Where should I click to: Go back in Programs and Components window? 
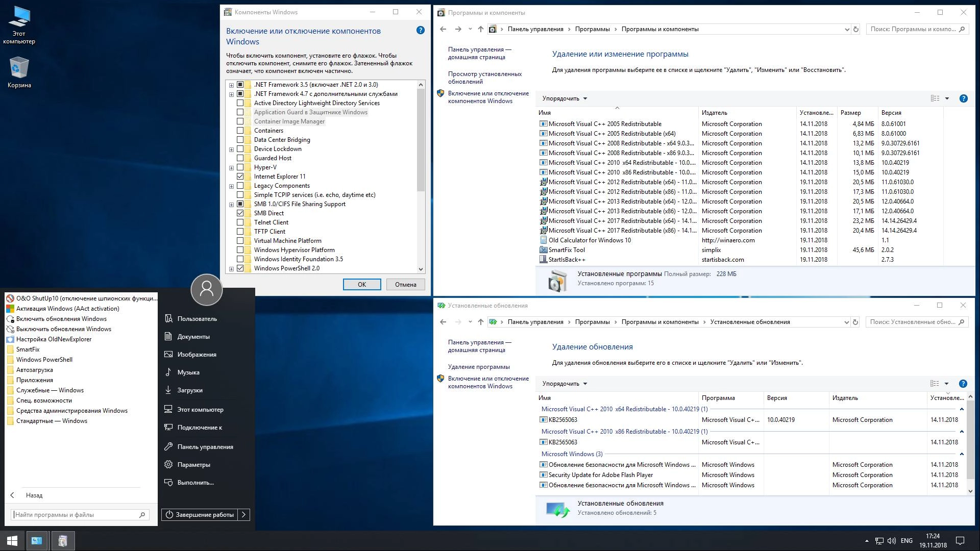(x=443, y=29)
